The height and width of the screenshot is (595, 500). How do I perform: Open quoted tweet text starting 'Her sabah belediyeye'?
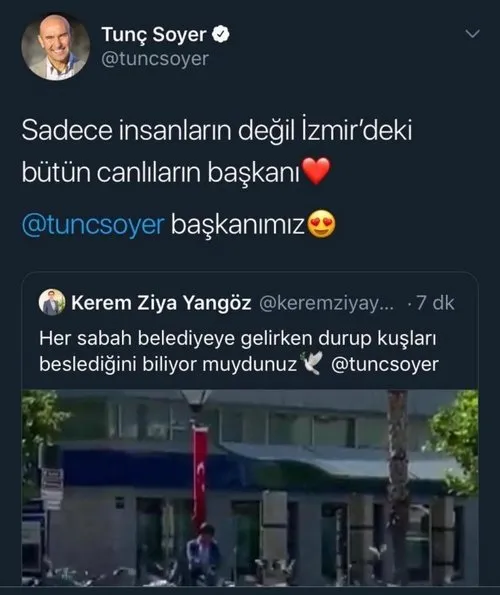[239, 351]
